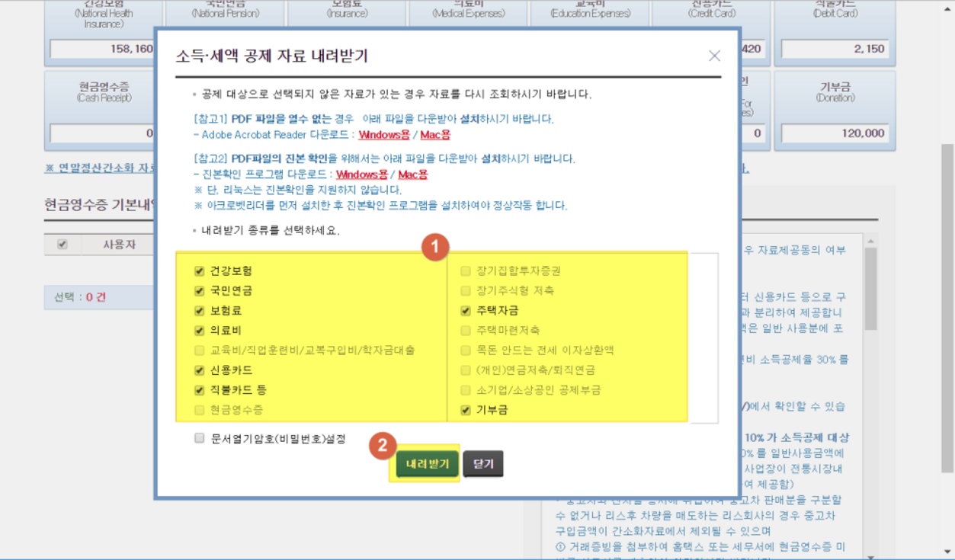Toggle the select-all checkbox beside 사용자 header
This screenshot has width=955, height=560.
pos(62,245)
